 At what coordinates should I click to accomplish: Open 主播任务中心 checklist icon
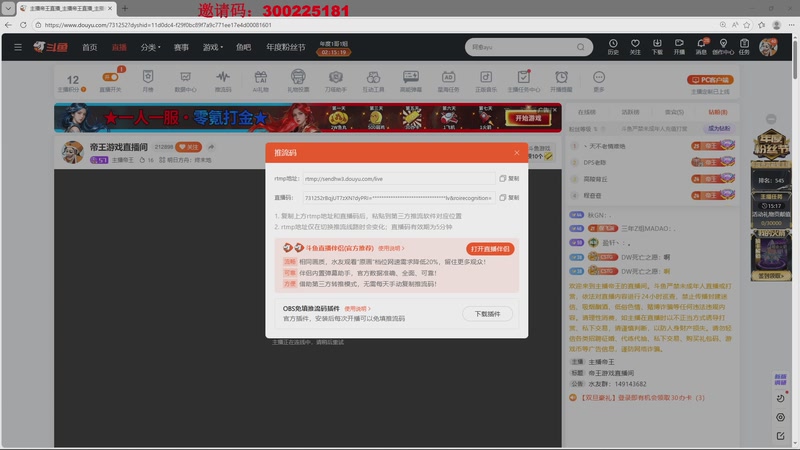[523, 81]
